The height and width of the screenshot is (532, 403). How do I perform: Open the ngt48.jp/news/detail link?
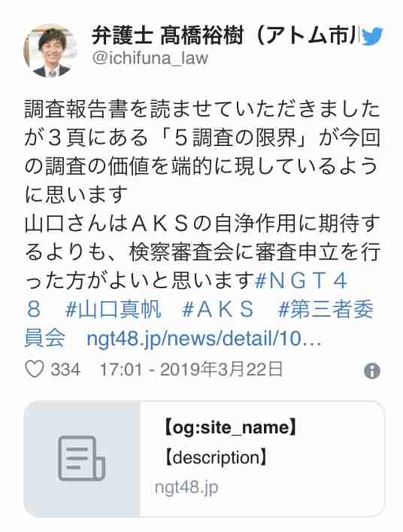pyautogui.click(x=204, y=339)
